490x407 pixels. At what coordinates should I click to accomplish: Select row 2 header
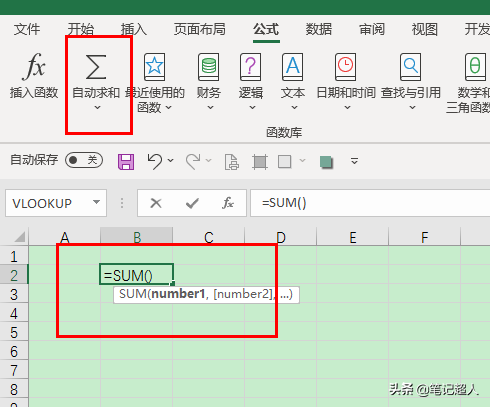point(14,275)
